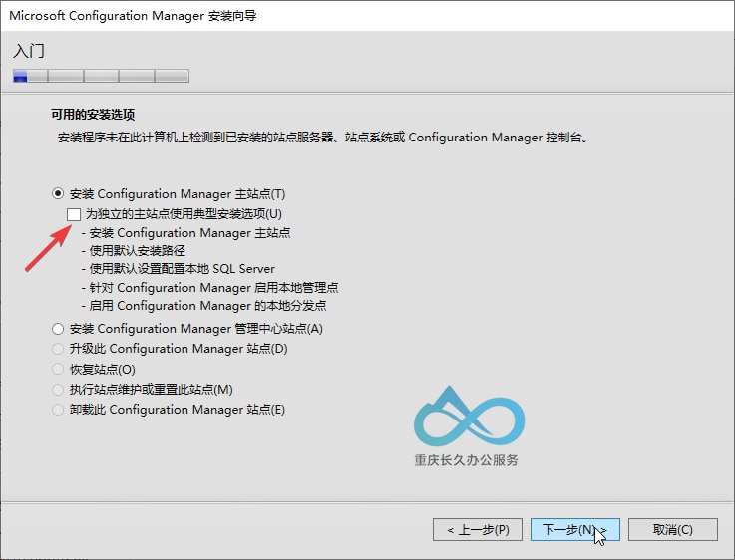Select install central administration site (A) radio
The width and height of the screenshot is (735, 560).
pyautogui.click(x=58, y=329)
